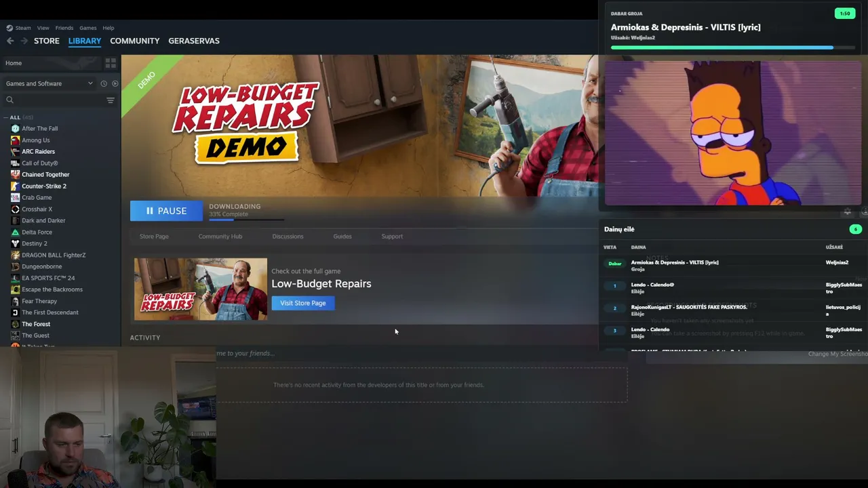Viewport: 868px width, 488px height.
Task: Click the green queue count badge 6
Action: (x=855, y=229)
